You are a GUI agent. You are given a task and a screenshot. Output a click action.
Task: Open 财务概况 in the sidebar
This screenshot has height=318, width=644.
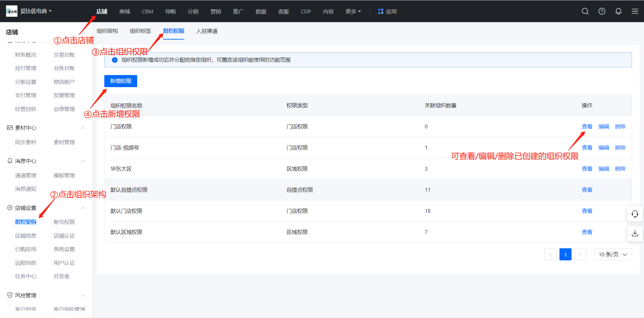pyautogui.click(x=25, y=55)
